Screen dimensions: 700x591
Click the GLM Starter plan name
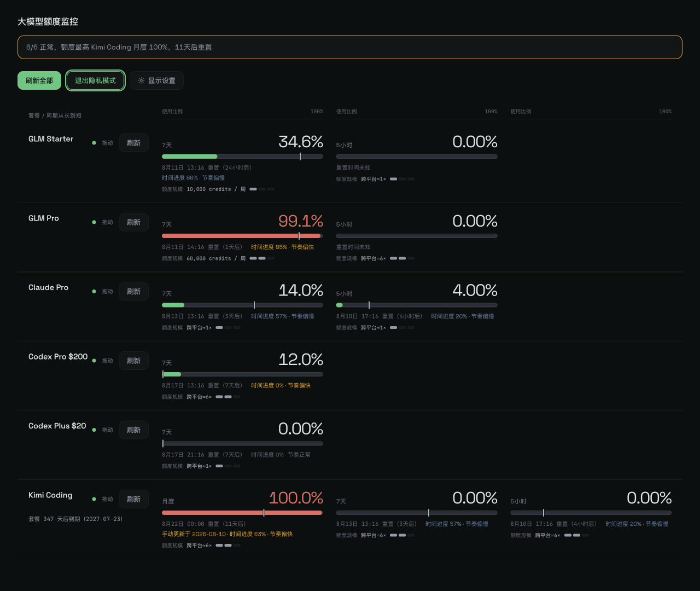pos(51,139)
